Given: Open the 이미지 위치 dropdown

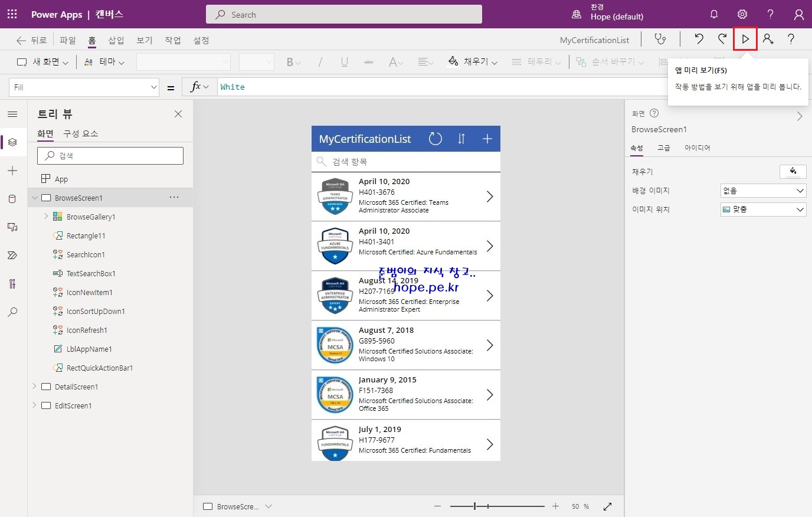Looking at the screenshot, I should click(x=763, y=210).
